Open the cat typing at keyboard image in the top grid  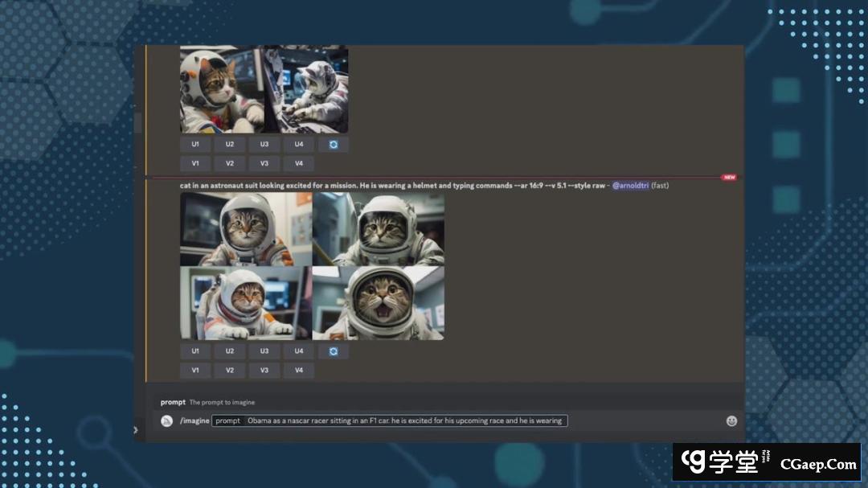307,89
